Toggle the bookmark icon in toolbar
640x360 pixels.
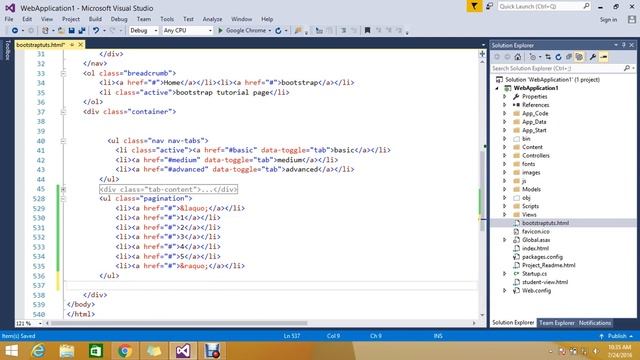click(x=367, y=30)
